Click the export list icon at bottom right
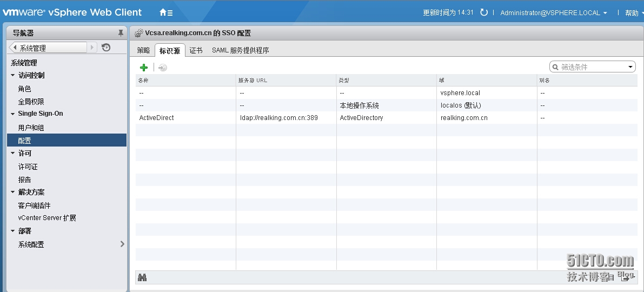644x292 pixels. tap(626, 277)
